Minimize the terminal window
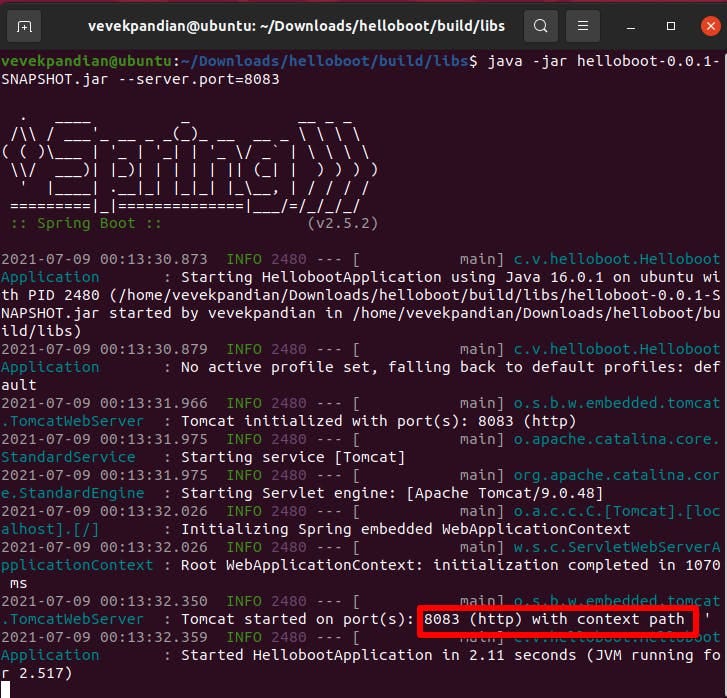The height and width of the screenshot is (698, 727). click(631, 27)
